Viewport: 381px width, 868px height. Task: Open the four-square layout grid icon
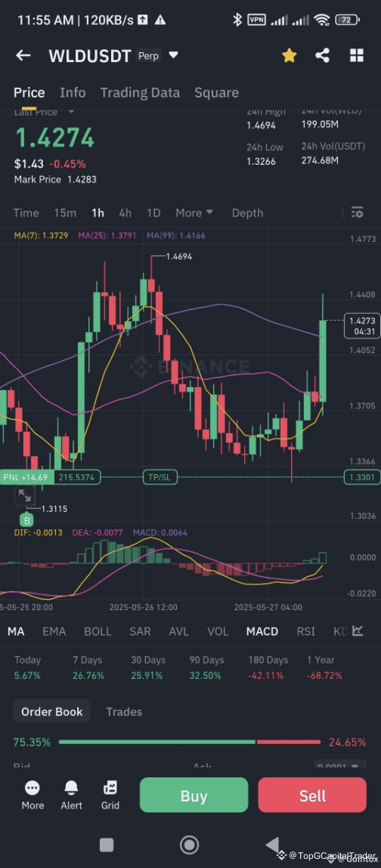pos(357,55)
